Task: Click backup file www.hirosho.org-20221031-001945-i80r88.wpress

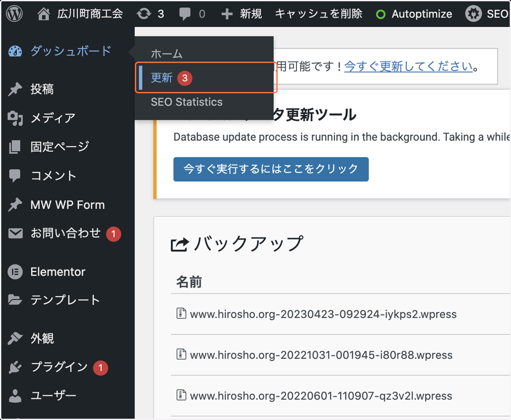Action: [x=321, y=355]
